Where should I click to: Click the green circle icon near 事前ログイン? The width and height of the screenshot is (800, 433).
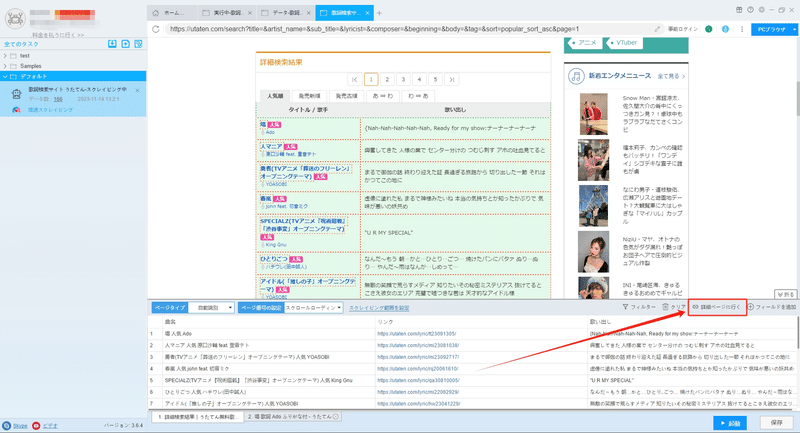tap(709, 29)
